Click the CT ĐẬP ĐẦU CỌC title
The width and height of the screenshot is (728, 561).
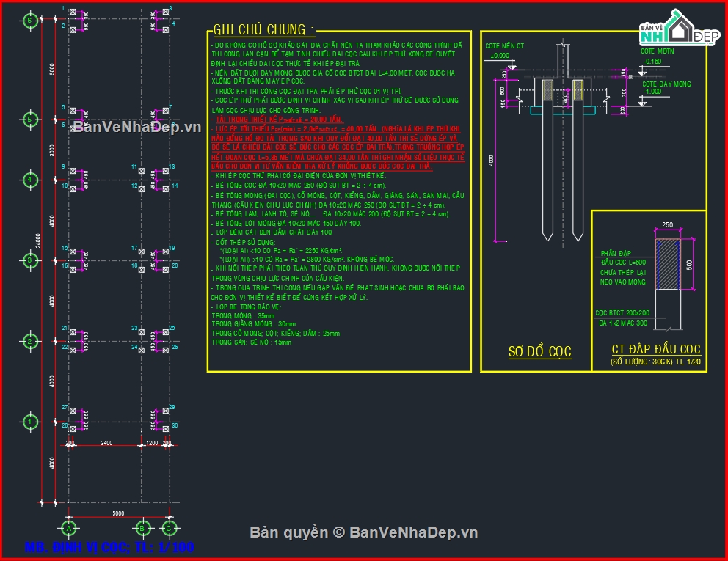[x=656, y=350]
